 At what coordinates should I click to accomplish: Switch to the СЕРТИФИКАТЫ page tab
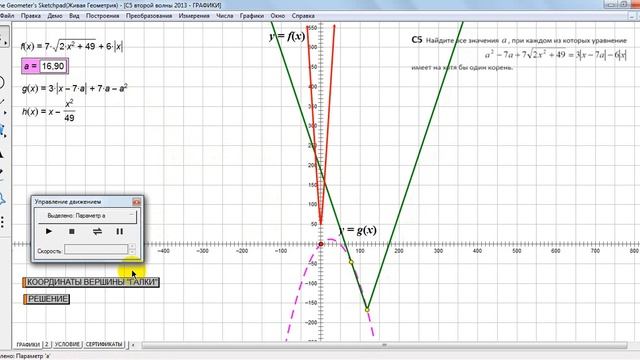pyautogui.click(x=104, y=344)
